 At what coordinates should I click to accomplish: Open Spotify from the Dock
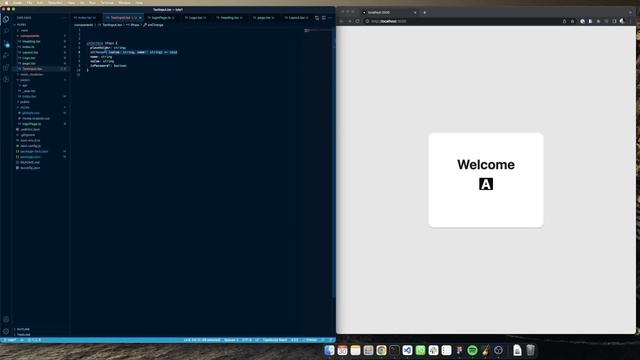tap(472, 350)
